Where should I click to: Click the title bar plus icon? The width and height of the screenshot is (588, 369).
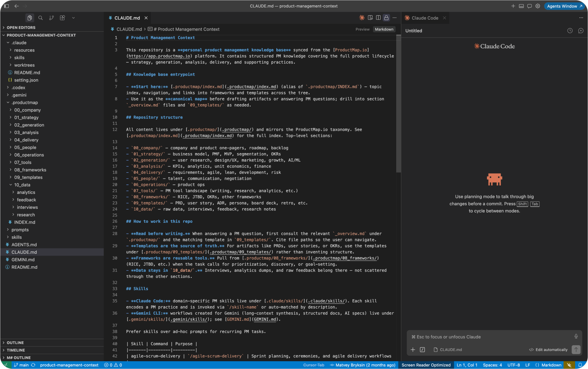513,6
